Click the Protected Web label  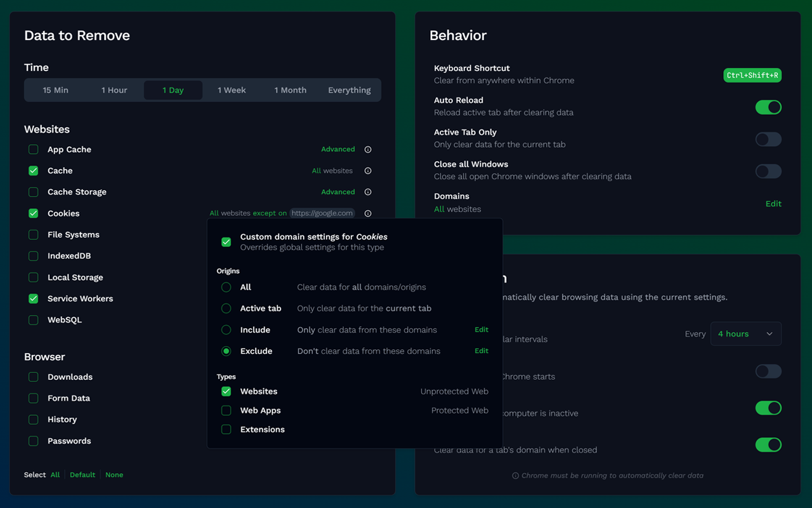(x=460, y=411)
